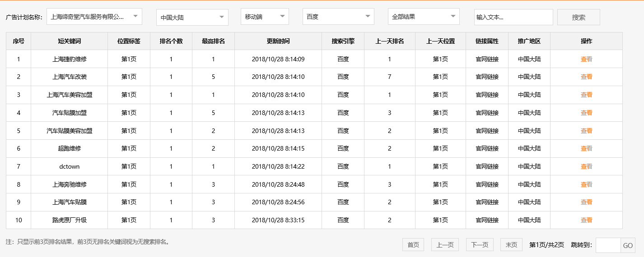Viewport: 644px width, 257px height.
Task: Expand the 中国大陆 region dropdown
Action: 192,17
